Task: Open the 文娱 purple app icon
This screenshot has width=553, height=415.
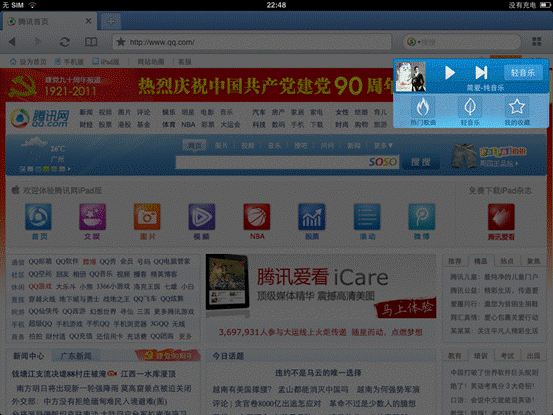Action: (x=92, y=217)
